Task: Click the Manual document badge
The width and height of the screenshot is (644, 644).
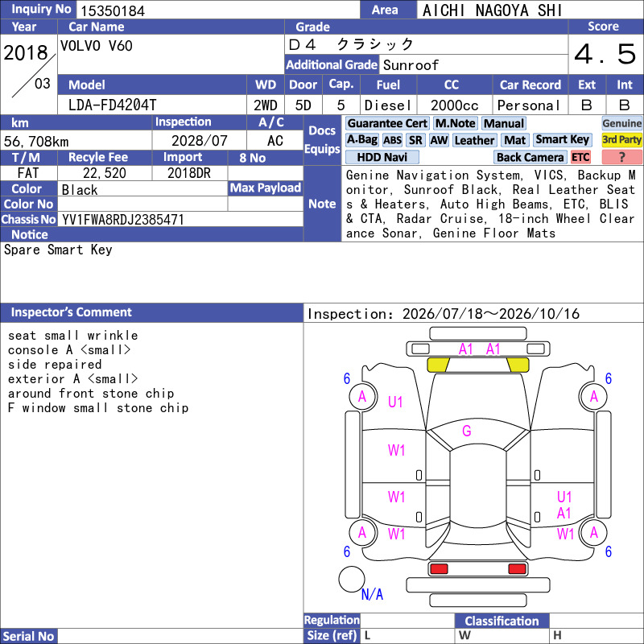Action: pyautogui.click(x=504, y=123)
